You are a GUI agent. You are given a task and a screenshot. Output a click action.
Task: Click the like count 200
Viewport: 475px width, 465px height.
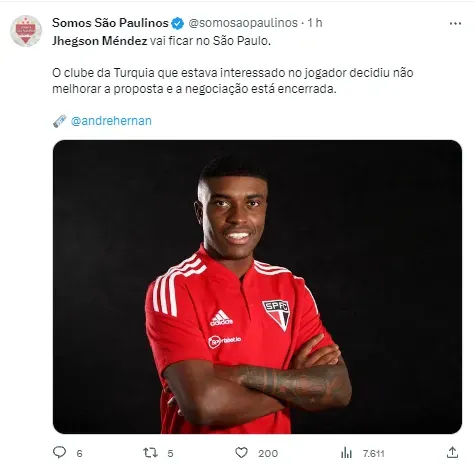click(268, 453)
